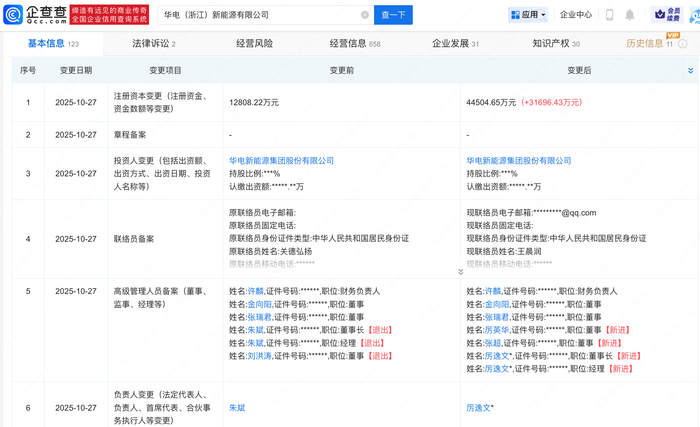Open the mobile phone app icon
The width and height of the screenshot is (700, 427).
coord(609,15)
